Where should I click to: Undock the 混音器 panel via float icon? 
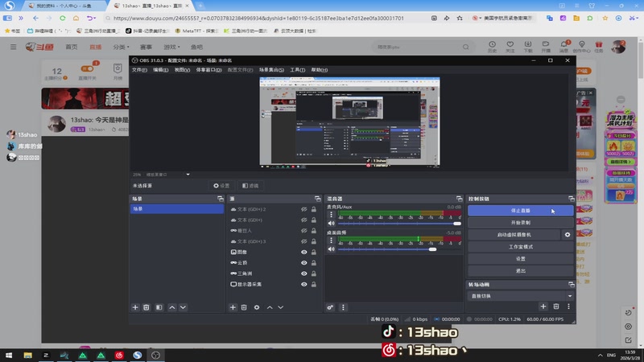click(x=459, y=199)
